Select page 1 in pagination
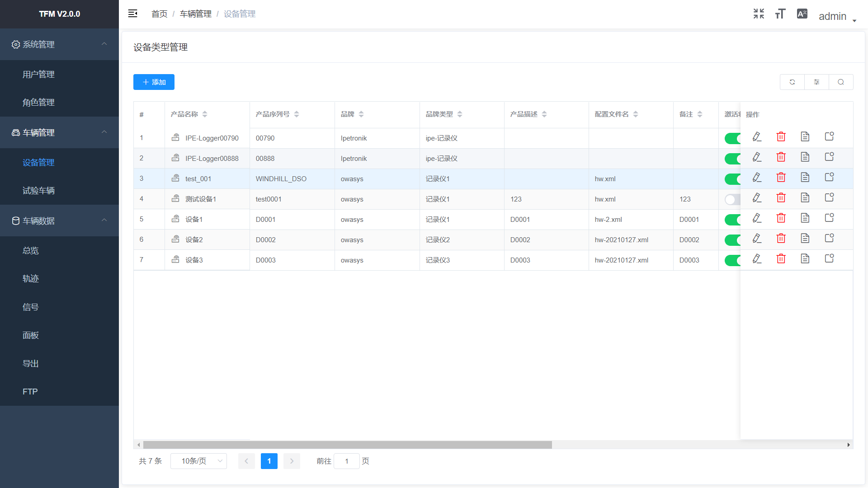 [269, 461]
